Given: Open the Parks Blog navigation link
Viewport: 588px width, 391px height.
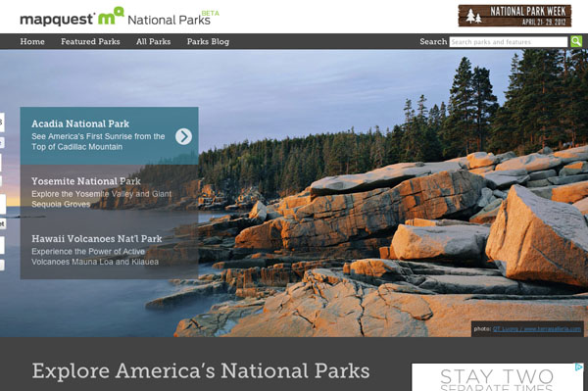Looking at the screenshot, I should pos(208,41).
